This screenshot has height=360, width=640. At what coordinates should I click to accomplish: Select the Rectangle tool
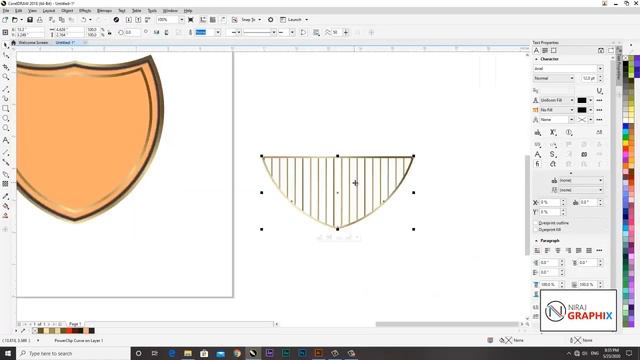(x=6, y=109)
